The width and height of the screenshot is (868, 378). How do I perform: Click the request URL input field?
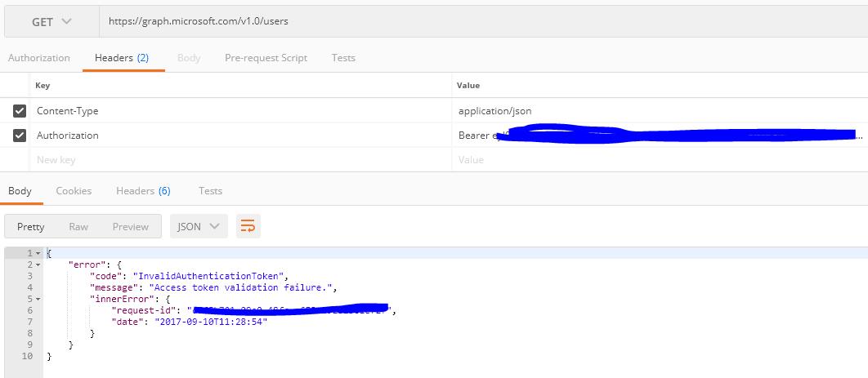coord(482,21)
